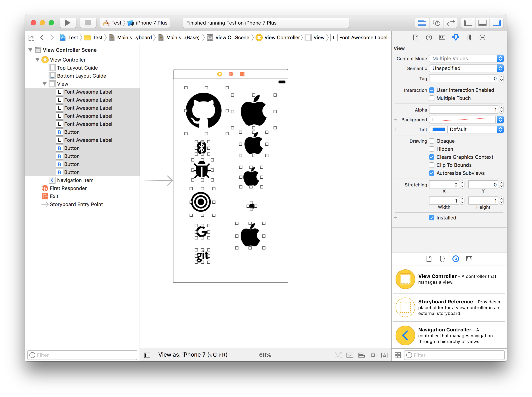This screenshot has height=397, width=532.
Task: Select the Navigation Item row
Action: tap(75, 180)
